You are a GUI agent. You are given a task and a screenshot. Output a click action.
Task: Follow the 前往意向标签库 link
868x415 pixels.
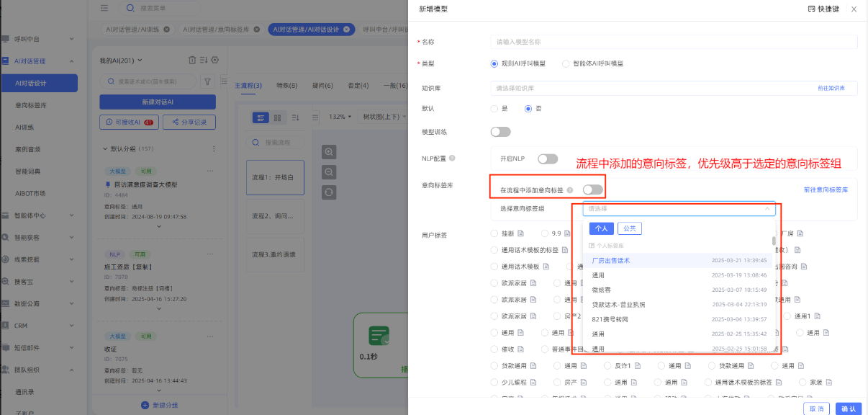point(826,190)
